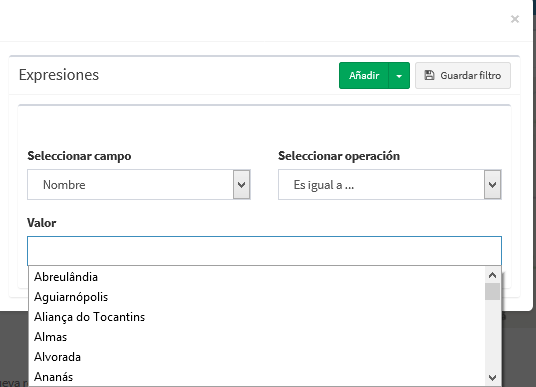This screenshot has width=536, height=387.
Task: Select the Almas suggestion
Action: coord(51,337)
